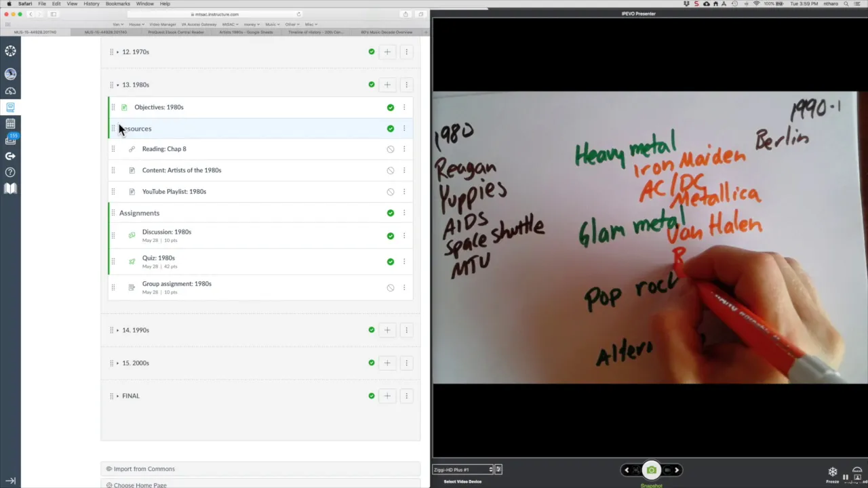Open the MtSAC bookmarks folder dropdown

pyautogui.click(x=230, y=24)
